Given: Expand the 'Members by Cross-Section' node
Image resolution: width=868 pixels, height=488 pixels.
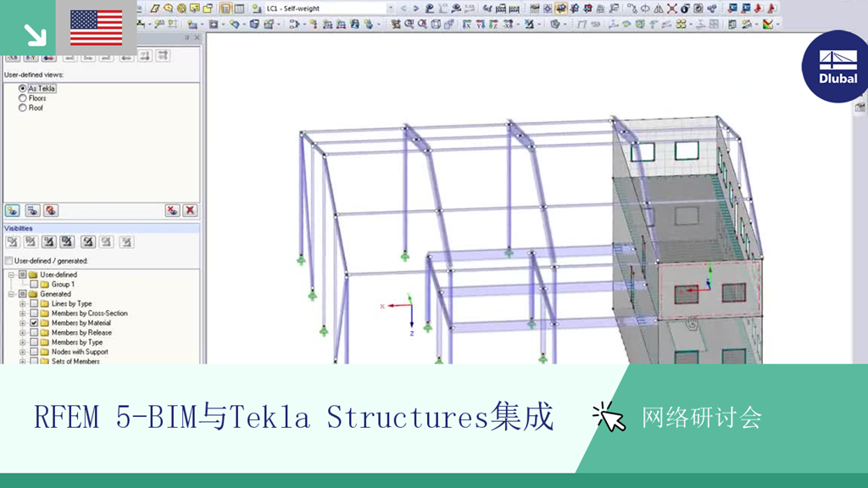Looking at the screenshot, I should (x=22, y=313).
